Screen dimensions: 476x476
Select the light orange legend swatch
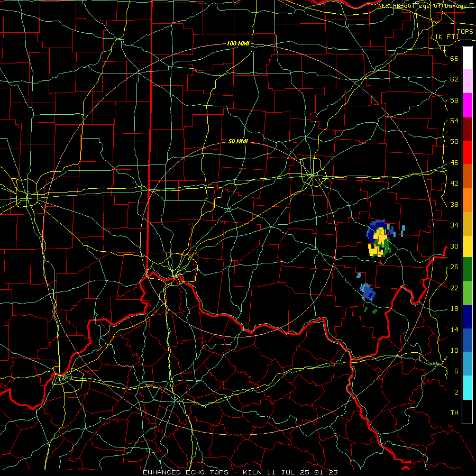tap(467, 200)
